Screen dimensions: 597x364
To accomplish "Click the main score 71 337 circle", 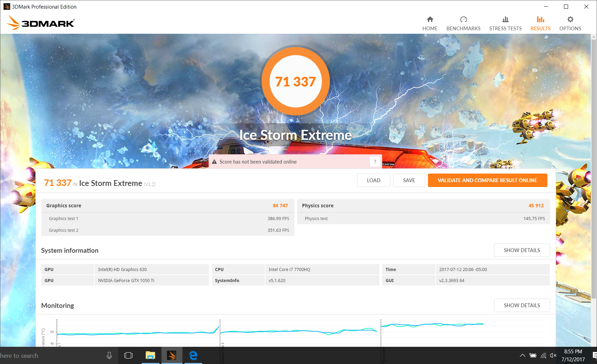I will 295,81.
